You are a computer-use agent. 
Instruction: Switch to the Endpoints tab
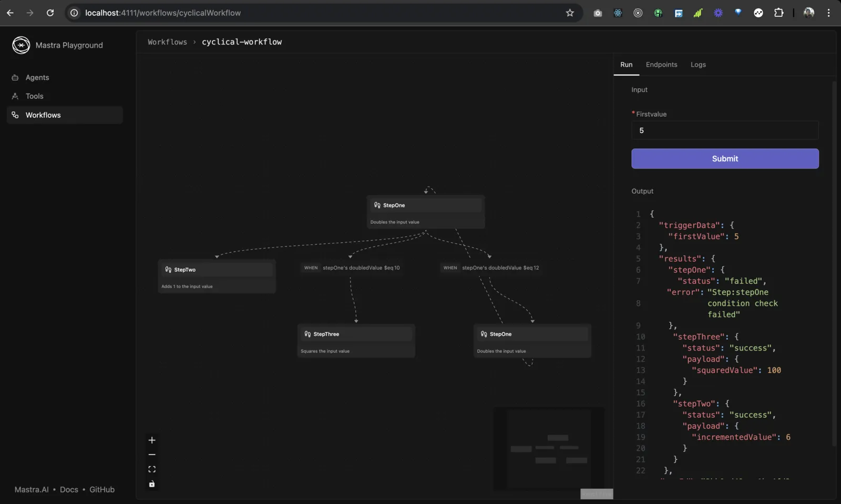click(661, 65)
